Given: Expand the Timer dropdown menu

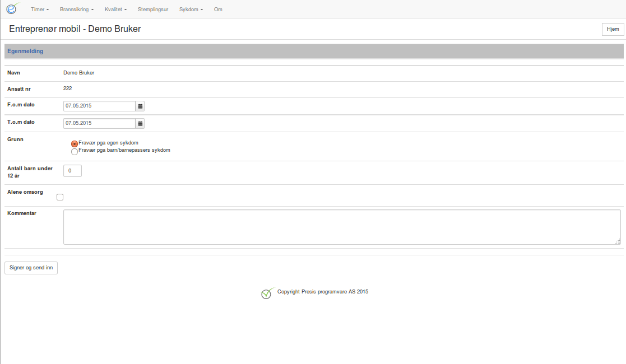Looking at the screenshot, I should click(x=40, y=9).
